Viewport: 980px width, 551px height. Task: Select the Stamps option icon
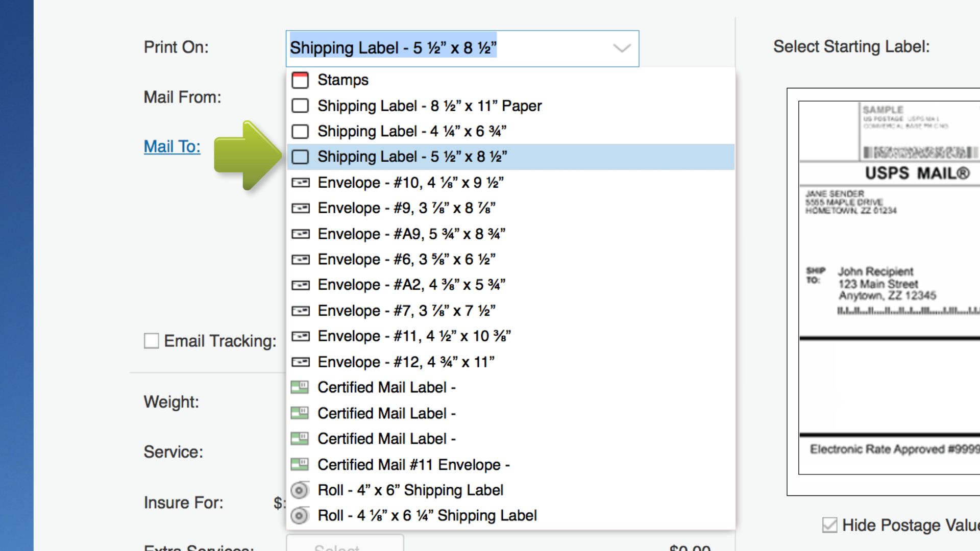(300, 80)
